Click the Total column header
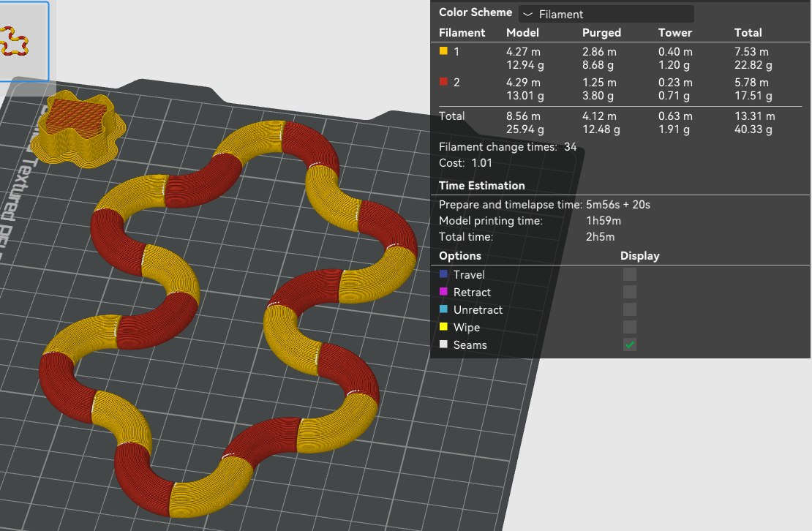This screenshot has width=812, height=531. 748,33
